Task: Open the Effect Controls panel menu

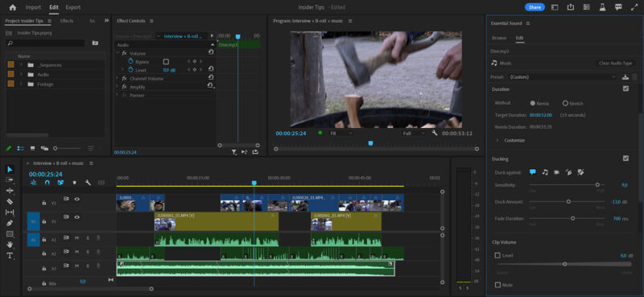Action: click(151, 21)
